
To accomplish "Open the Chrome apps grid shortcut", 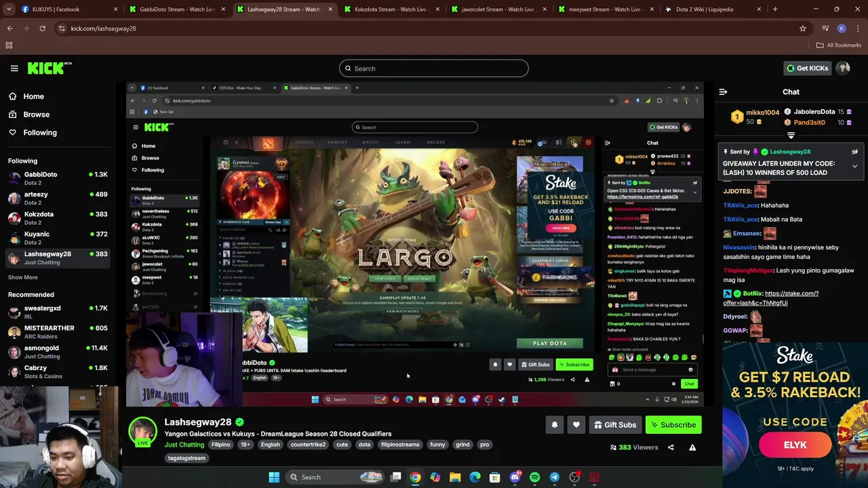I will (9, 45).
